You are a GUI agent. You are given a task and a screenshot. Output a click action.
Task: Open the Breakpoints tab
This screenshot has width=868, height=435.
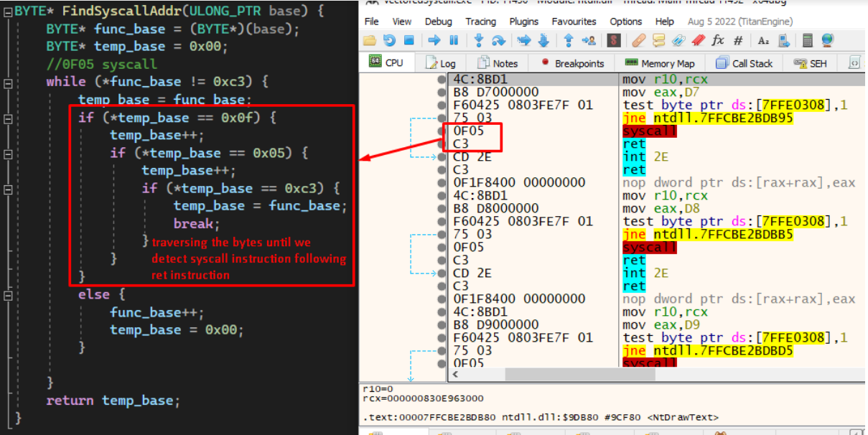(572, 63)
